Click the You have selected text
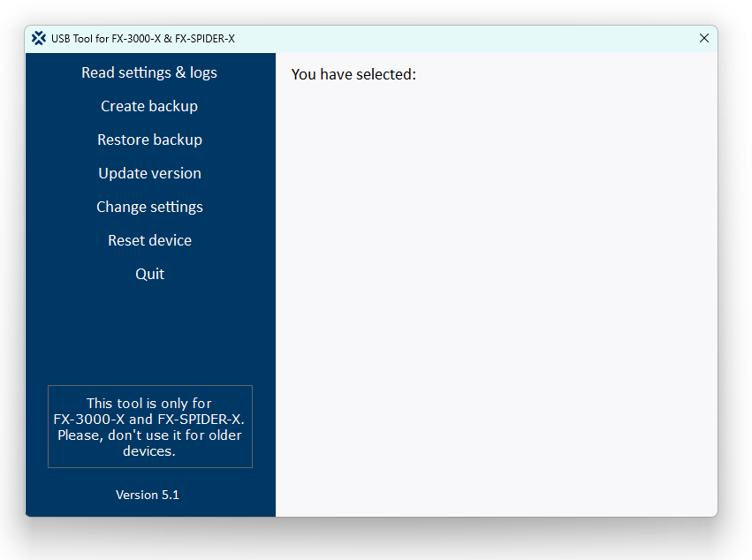 [x=353, y=74]
